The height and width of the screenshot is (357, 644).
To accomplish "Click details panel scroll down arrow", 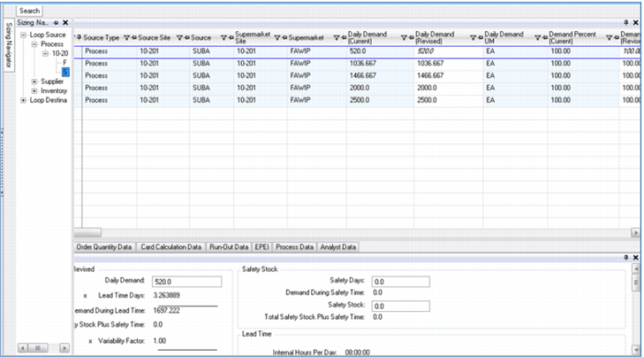I will (636, 350).
